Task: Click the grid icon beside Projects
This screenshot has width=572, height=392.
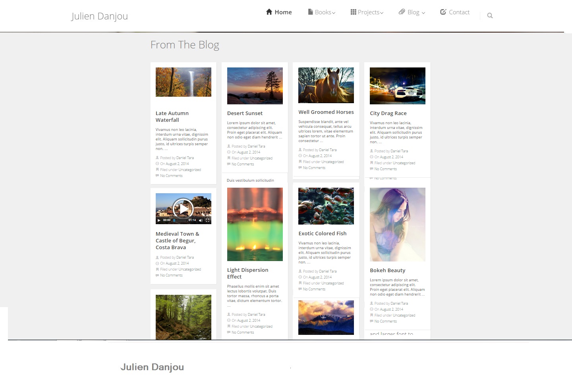Action: pyautogui.click(x=353, y=12)
